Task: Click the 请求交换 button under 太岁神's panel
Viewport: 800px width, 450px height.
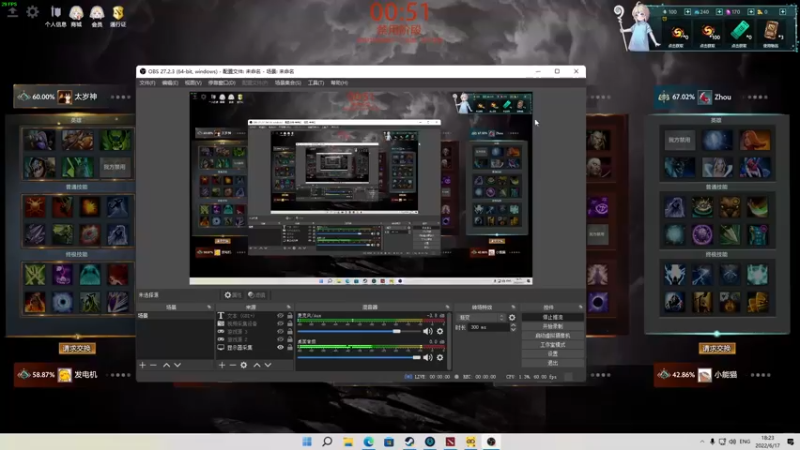Action: tap(77, 348)
